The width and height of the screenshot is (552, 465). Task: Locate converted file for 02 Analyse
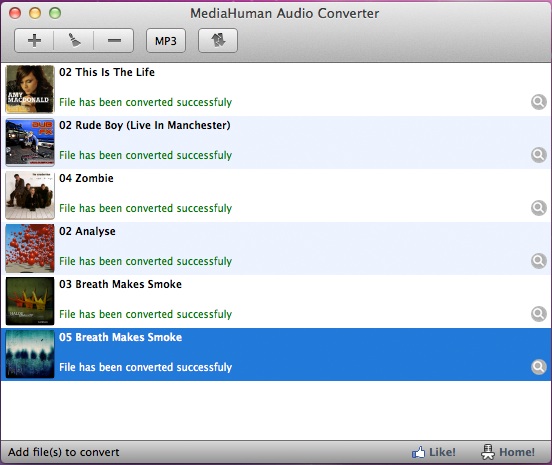539,261
